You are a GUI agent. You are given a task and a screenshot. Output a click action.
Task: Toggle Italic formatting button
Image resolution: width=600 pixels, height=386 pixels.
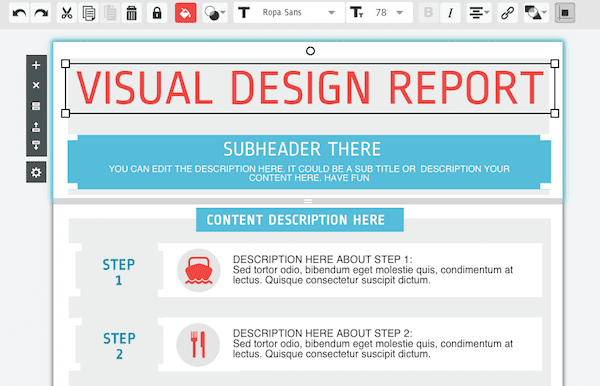coord(450,13)
